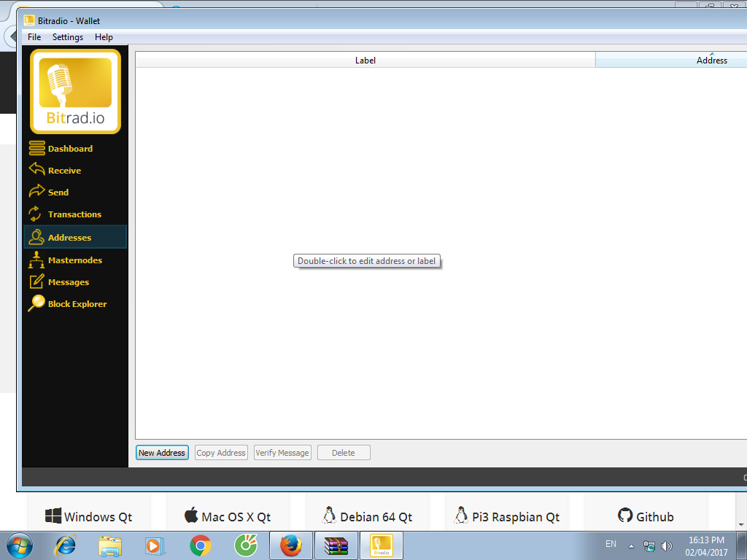Click Bitradio wallet taskbar button
This screenshot has height=560, width=747.
382,545
